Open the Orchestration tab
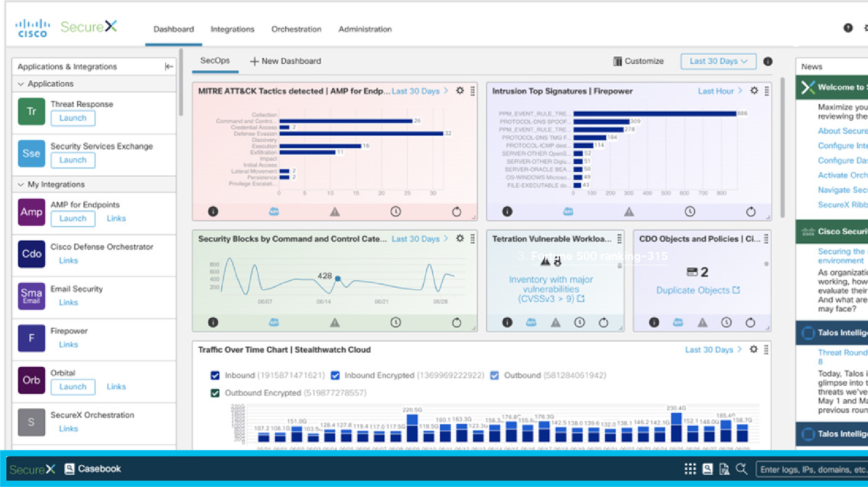This screenshot has height=487, width=868. click(296, 29)
